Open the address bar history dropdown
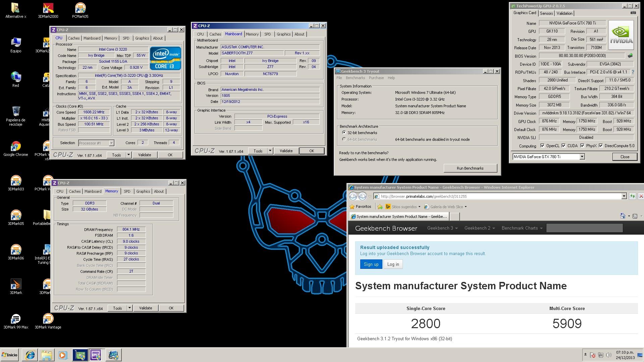 624,196
